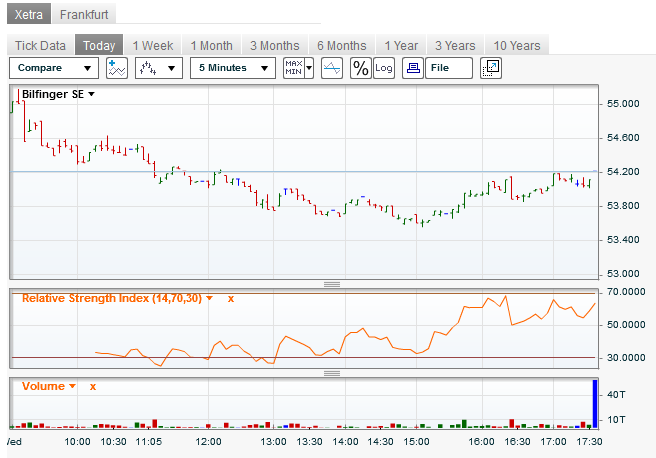Click the 53.000 price axis label
This screenshot has height=458, width=656.
click(623, 274)
